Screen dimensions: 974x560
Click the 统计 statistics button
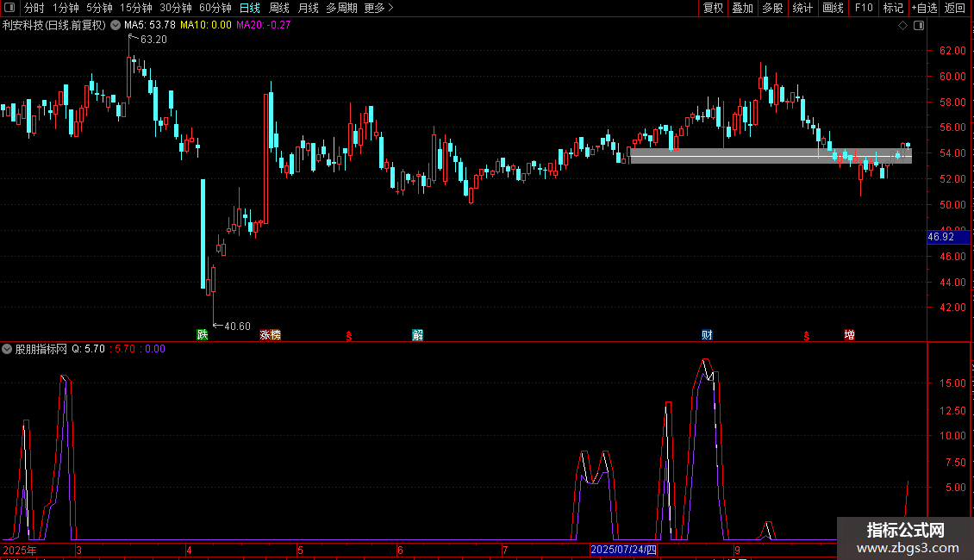tap(802, 8)
